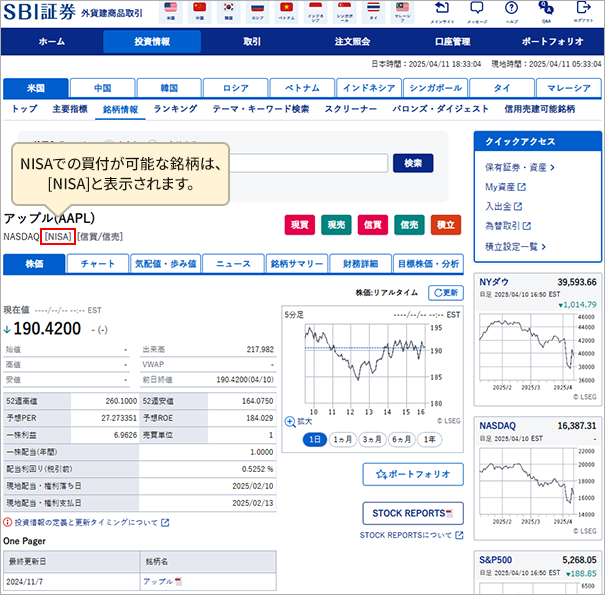The width and height of the screenshot is (605, 595).
Task: Click the NYダウ index chart
Action: pos(527,347)
